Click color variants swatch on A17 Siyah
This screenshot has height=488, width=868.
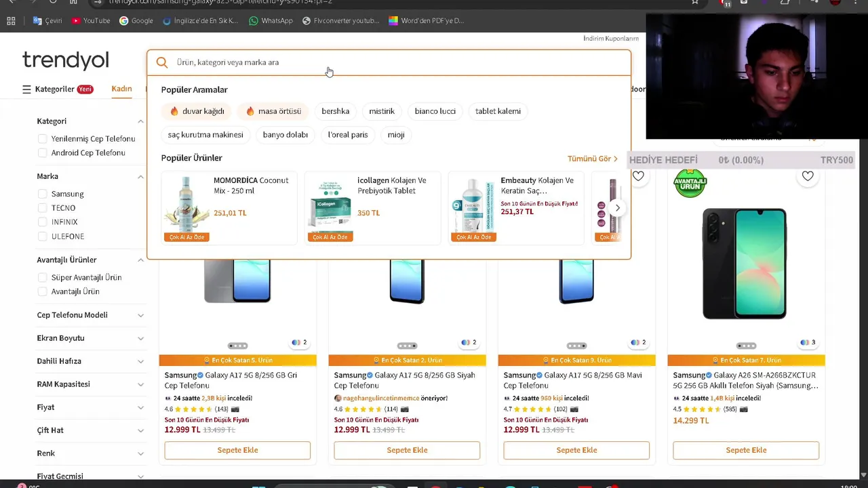[469, 343]
